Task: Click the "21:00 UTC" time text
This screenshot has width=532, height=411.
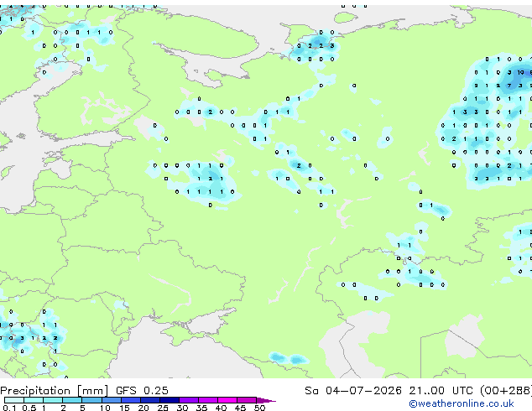Action: click(x=441, y=390)
